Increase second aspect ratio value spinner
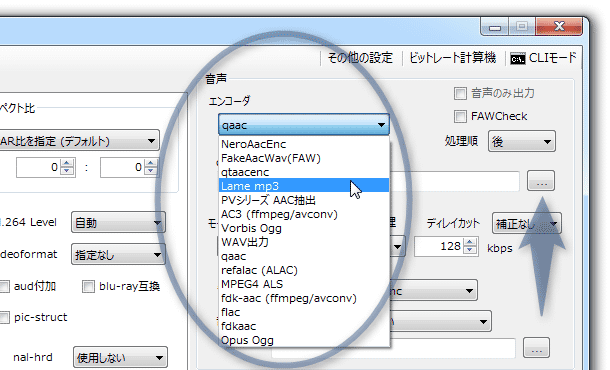610x370 pixels. 151,163
